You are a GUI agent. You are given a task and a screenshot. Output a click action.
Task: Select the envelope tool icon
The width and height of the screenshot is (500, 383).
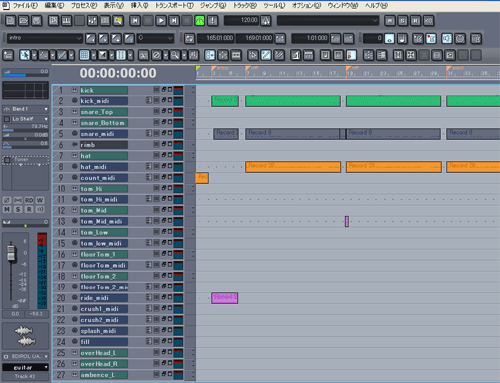(44, 55)
